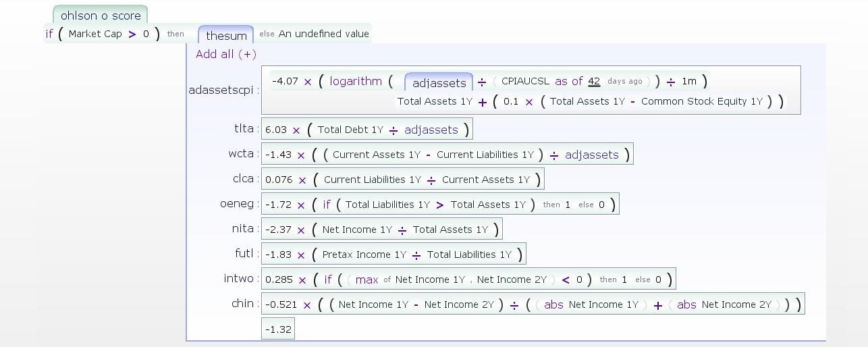The width and height of the screenshot is (868, 347).
Task: Select the 'adassetscpi' row label
Action: (x=223, y=89)
